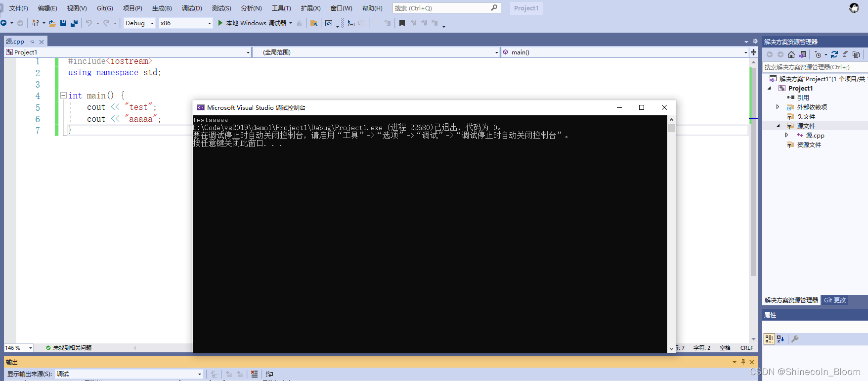Click the hot reload flame icon
The width and height of the screenshot is (868, 381).
point(299,23)
